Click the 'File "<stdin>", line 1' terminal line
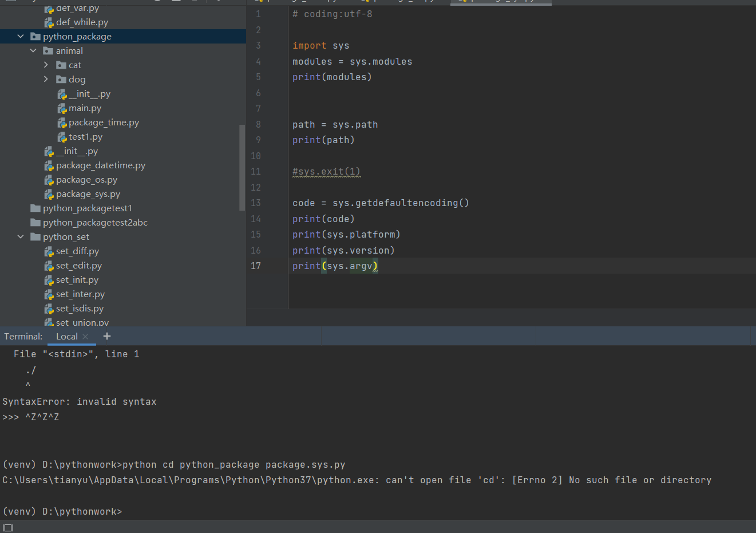The image size is (756, 533). [x=77, y=354]
